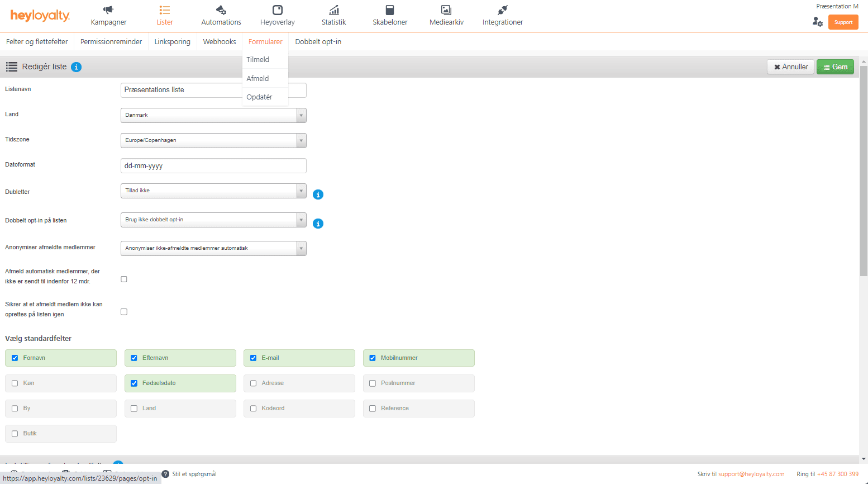Tick auto-unsubscribe after 12 months checkbox

(x=124, y=279)
